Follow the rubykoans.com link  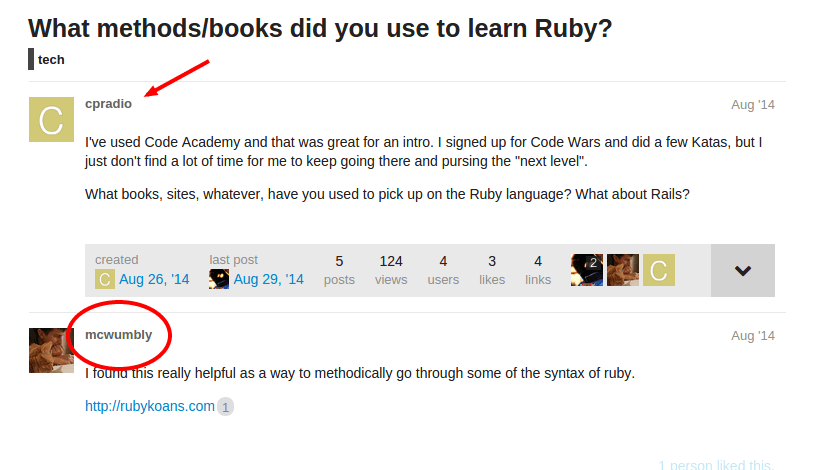[x=150, y=406]
